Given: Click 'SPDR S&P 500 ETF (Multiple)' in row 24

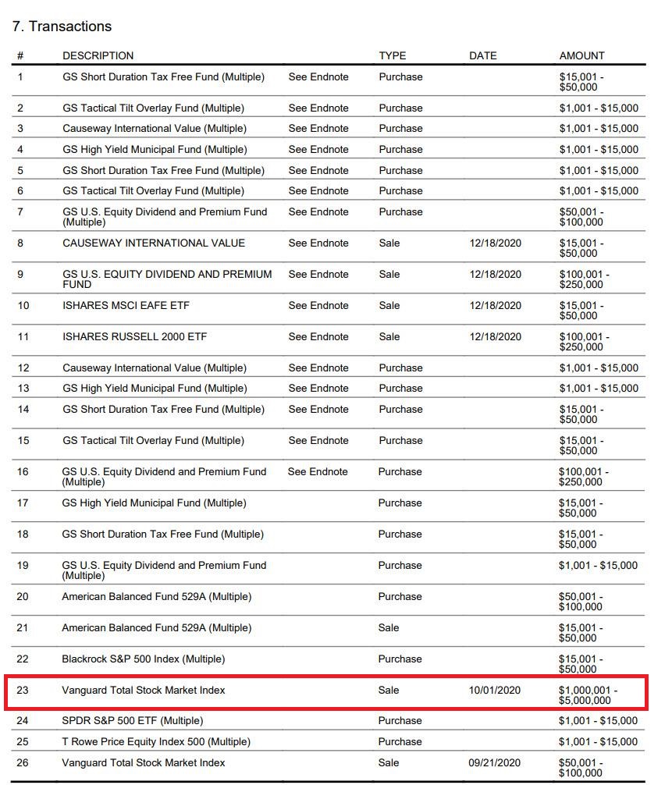Looking at the screenshot, I should [x=132, y=720].
